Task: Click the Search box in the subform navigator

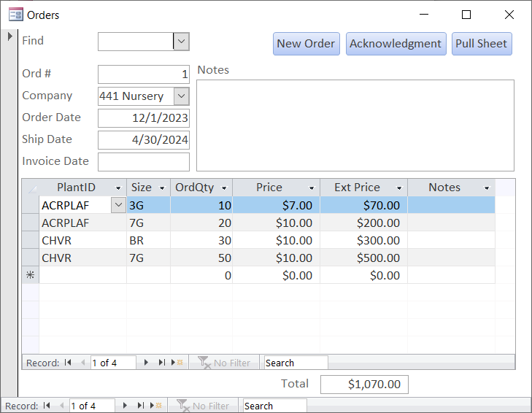Action: coord(295,363)
